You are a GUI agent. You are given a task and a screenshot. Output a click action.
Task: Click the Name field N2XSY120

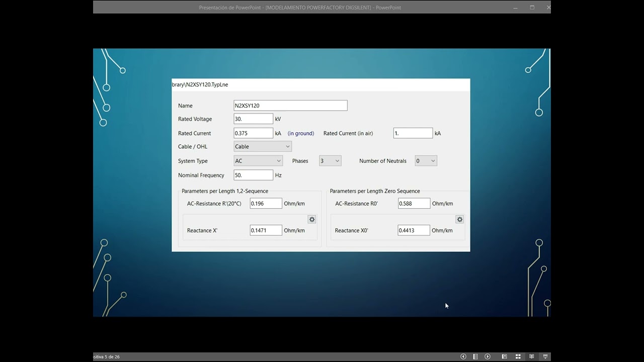pyautogui.click(x=290, y=106)
